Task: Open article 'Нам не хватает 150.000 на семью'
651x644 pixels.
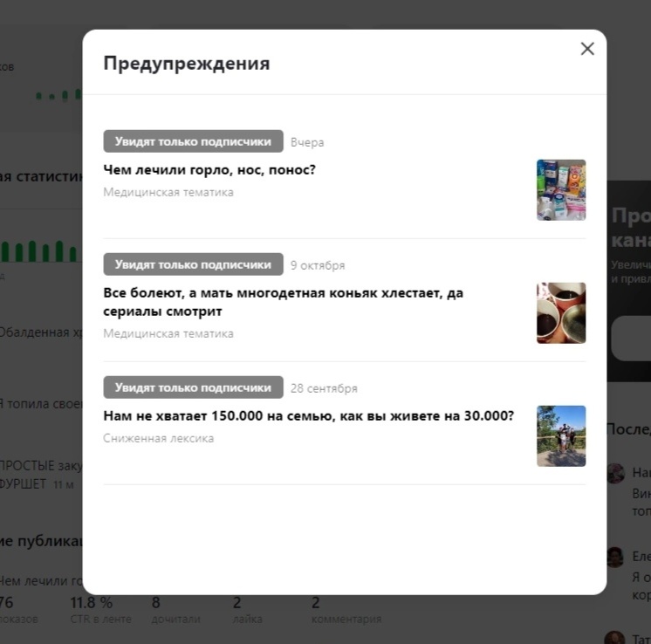Action: (308, 415)
